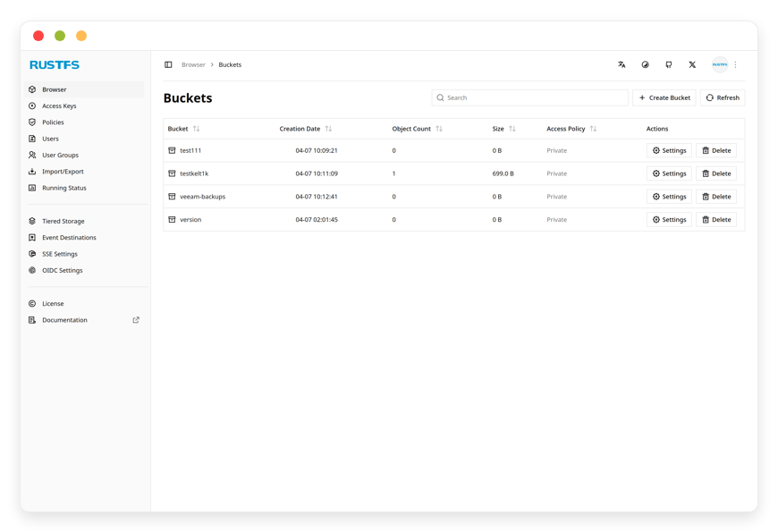Open the Users section
The width and height of the screenshot is (778, 532).
pyautogui.click(x=50, y=139)
